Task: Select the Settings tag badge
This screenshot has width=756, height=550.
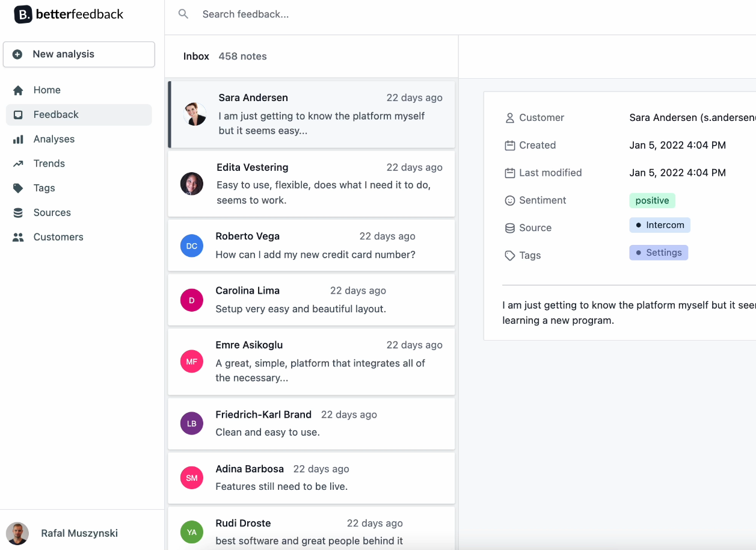Action: tap(659, 252)
